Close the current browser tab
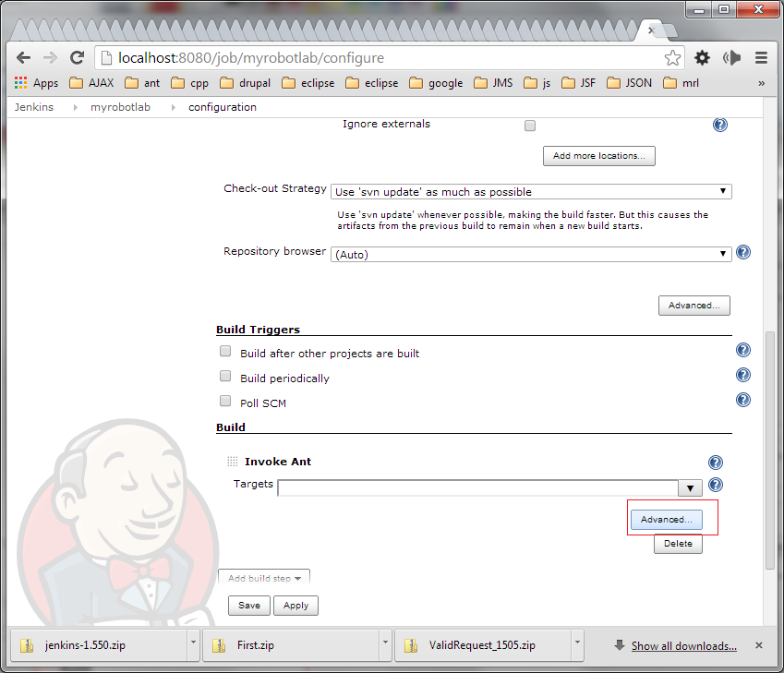 tap(650, 30)
